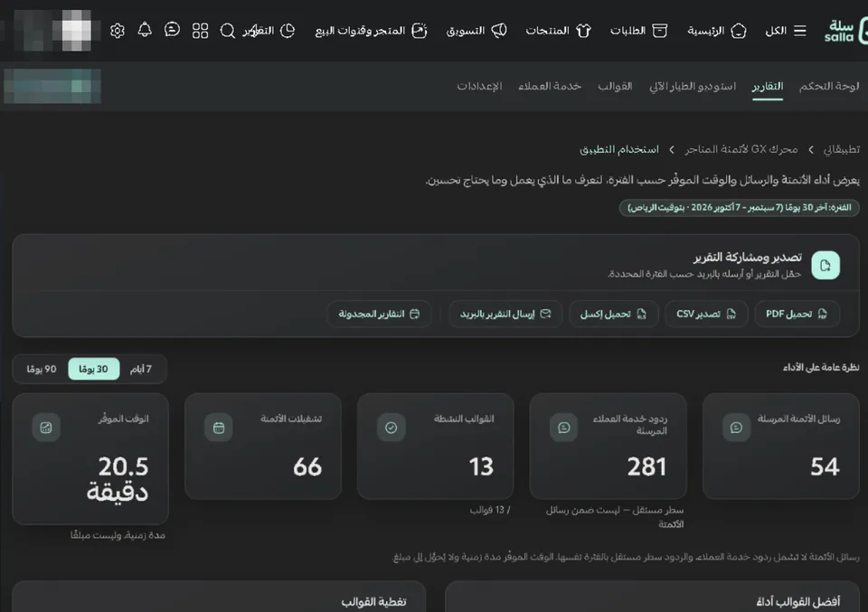Click the search magnifier icon
Screen dimensions: 868x612
pos(228,31)
